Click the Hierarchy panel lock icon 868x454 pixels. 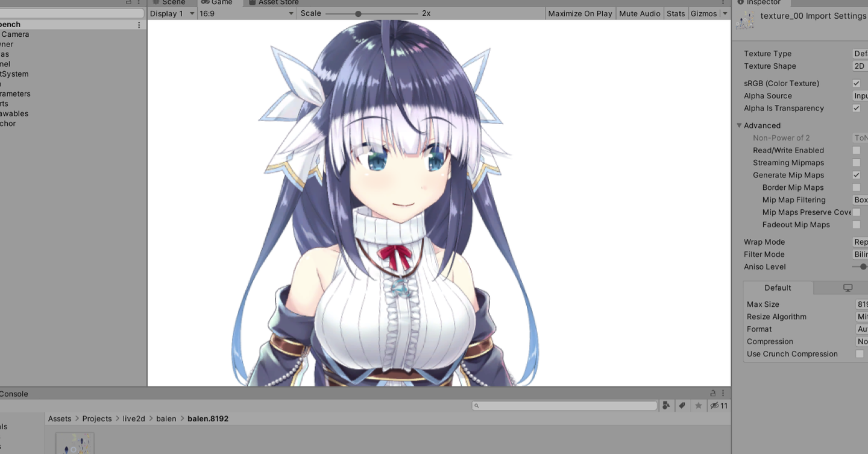(128, 2)
